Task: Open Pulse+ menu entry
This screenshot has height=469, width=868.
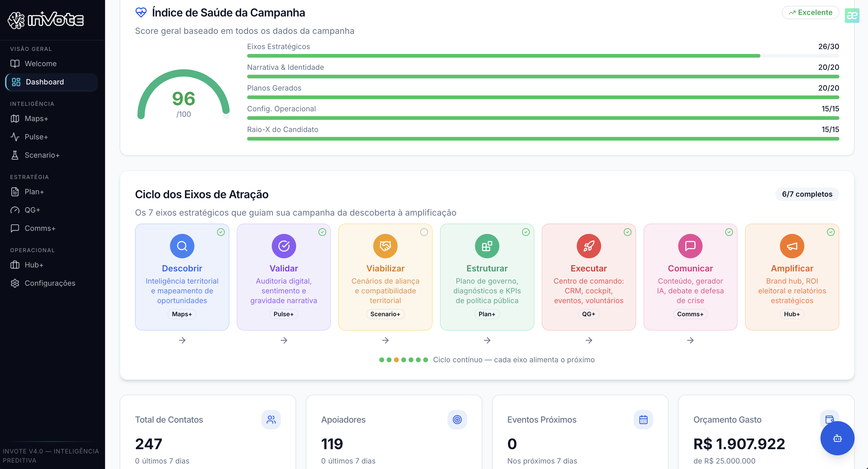Action: [x=51, y=137]
